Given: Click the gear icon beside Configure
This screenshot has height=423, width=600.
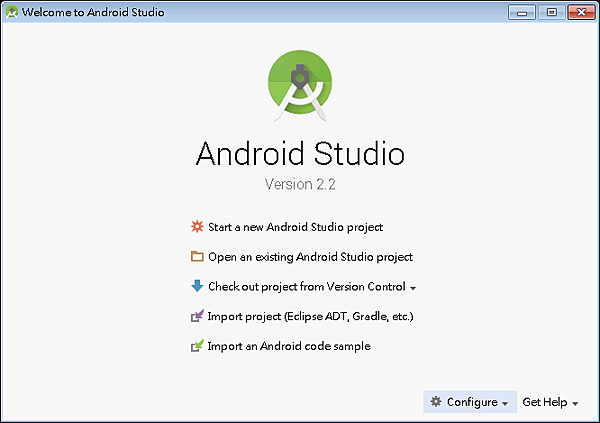Looking at the screenshot, I should pyautogui.click(x=436, y=402).
